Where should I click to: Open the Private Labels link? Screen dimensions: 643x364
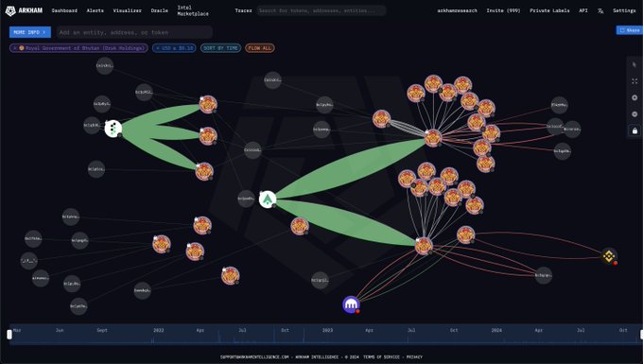549,10
